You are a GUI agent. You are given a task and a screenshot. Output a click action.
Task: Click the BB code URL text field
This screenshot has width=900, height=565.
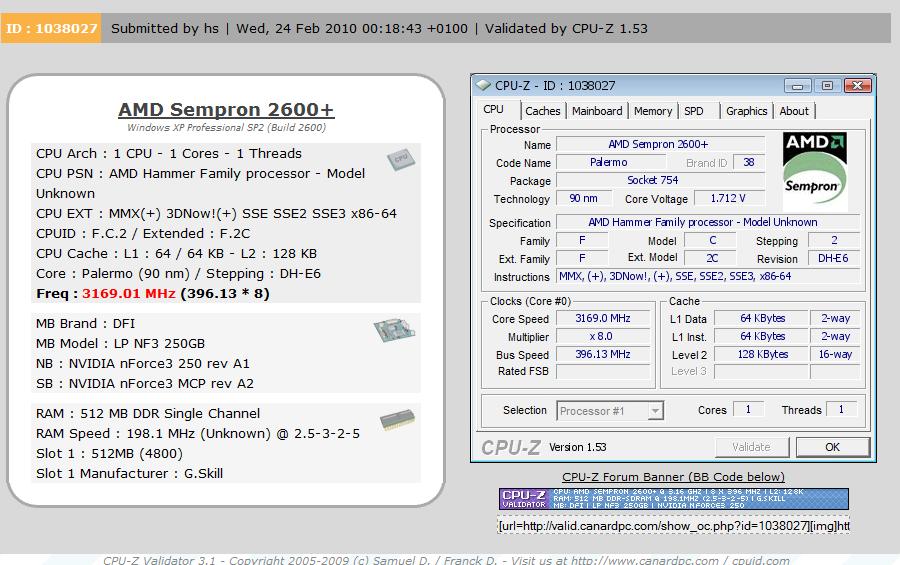click(x=673, y=526)
